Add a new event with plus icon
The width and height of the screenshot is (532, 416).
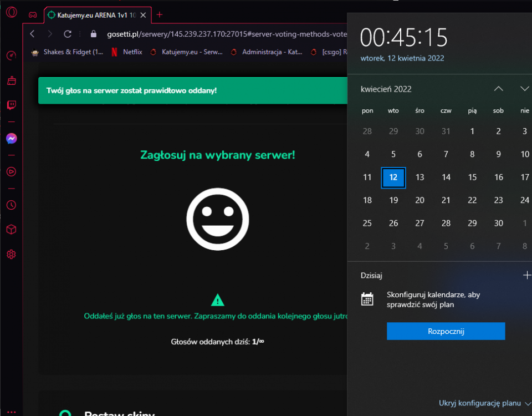point(527,275)
